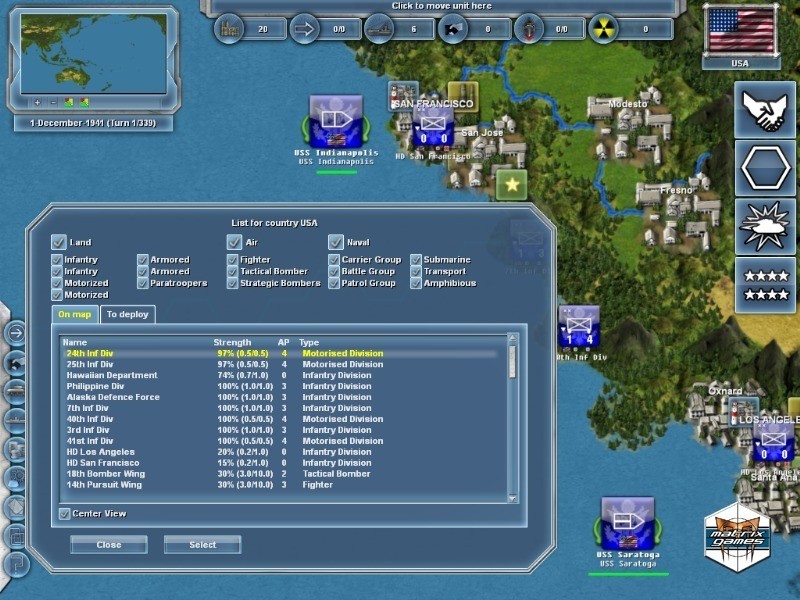Open the eight-star generals panel
The width and height of the screenshot is (800, 600).
[x=766, y=284]
